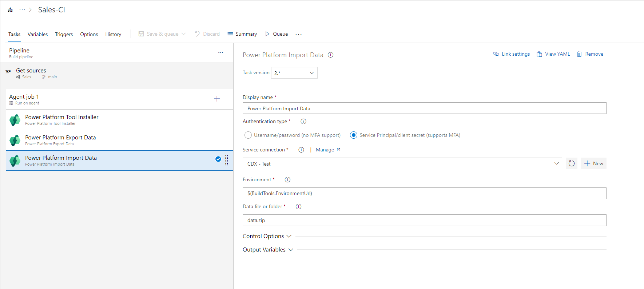Image resolution: width=644 pixels, height=289 pixels.
Task: Expand the Control Options section
Action: point(267,236)
